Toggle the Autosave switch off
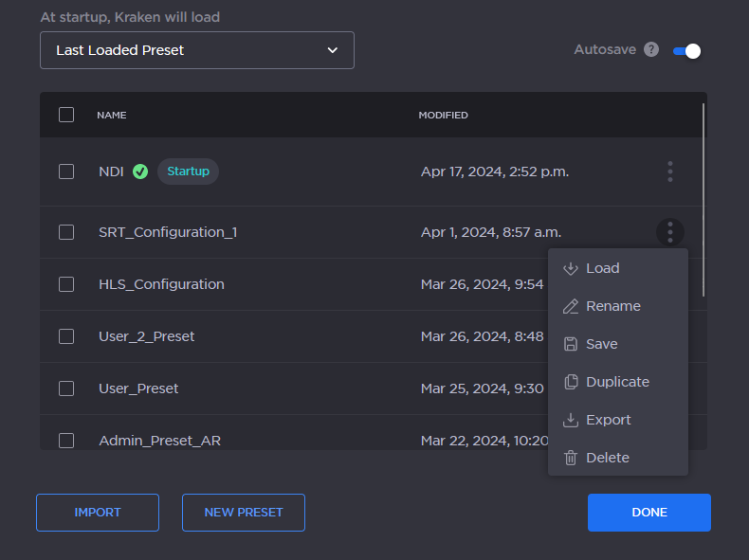Image resolution: width=749 pixels, height=560 pixels. pos(687,51)
